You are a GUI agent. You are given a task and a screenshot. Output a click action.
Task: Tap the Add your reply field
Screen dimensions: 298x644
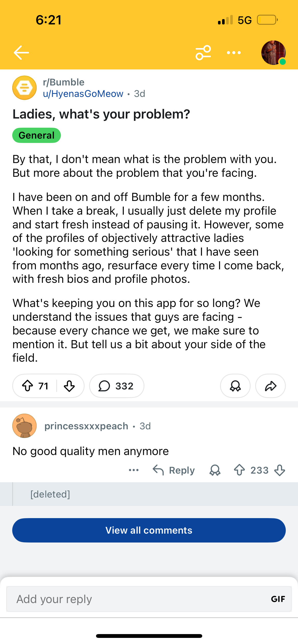click(138, 599)
